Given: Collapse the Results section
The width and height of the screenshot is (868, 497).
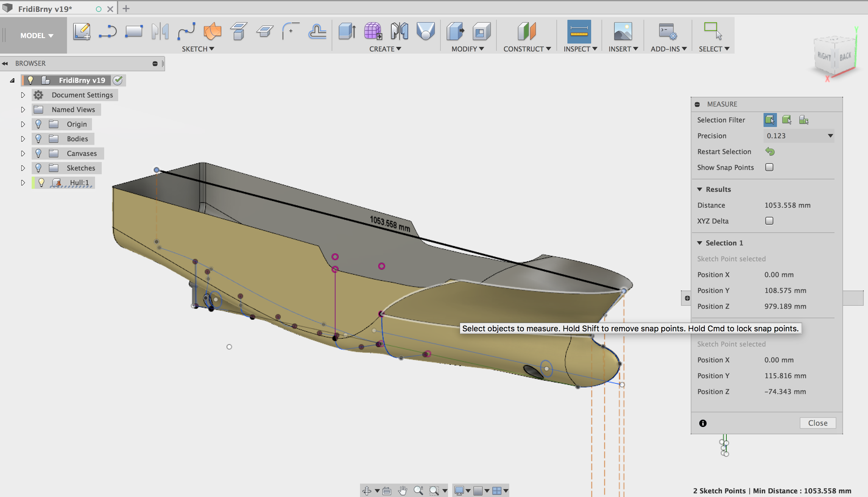Looking at the screenshot, I should click(699, 189).
